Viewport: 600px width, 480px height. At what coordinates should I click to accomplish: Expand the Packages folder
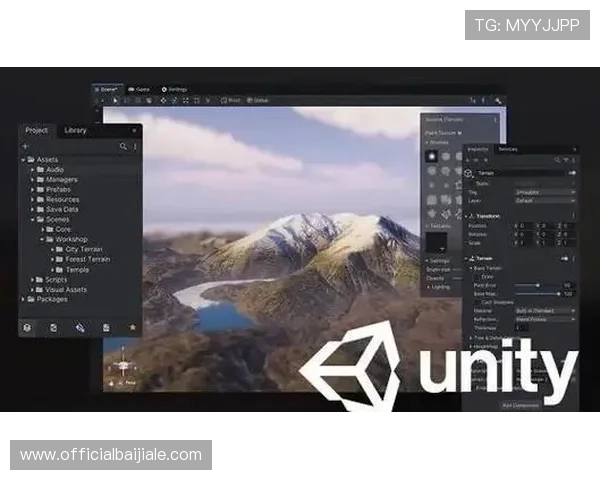point(24,299)
